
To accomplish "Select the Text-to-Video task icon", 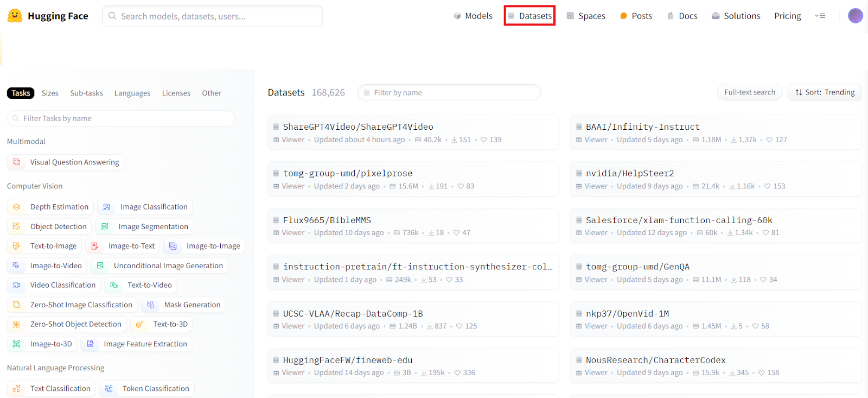I will pyautogui.click(x=114, y=285).
